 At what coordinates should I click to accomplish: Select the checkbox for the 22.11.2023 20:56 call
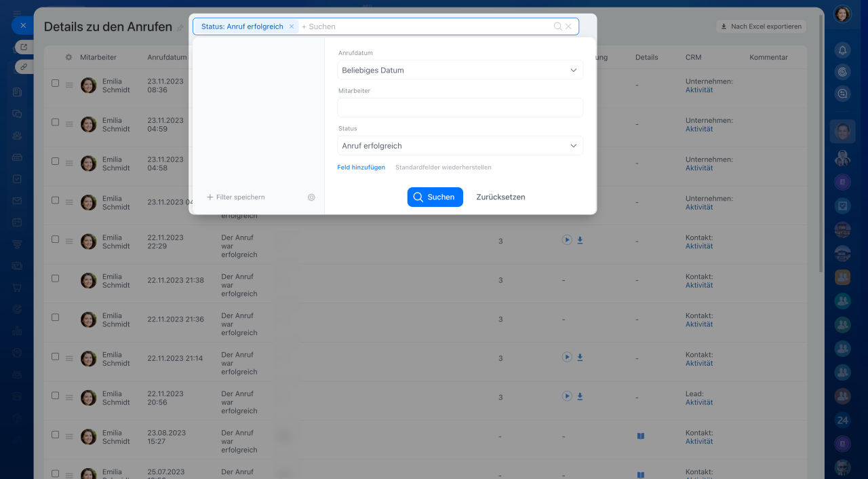pos(56,395)
